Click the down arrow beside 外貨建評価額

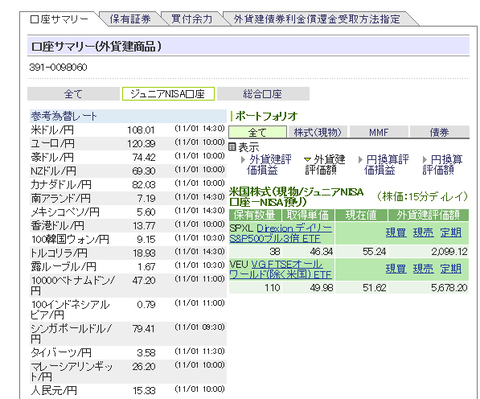[308, 159]
